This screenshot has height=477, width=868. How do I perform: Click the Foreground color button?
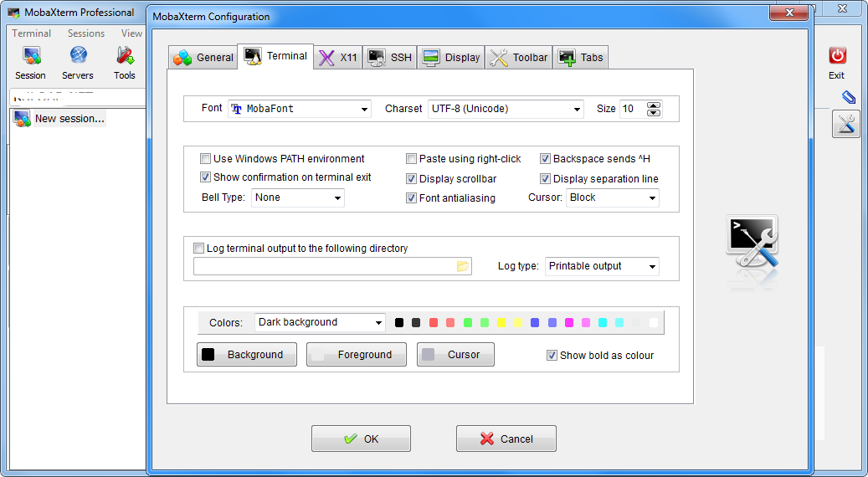tap(357, 355)
